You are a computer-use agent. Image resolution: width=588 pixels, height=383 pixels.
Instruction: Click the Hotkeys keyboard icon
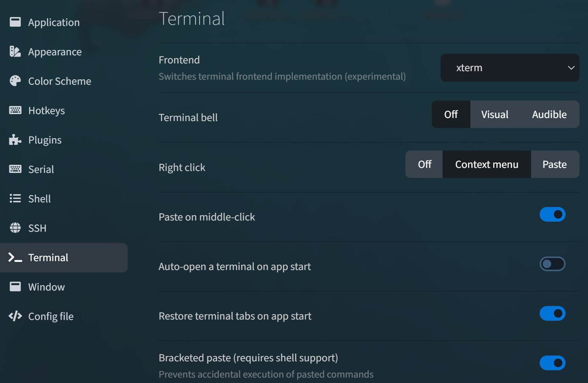(x=15, y=110)
